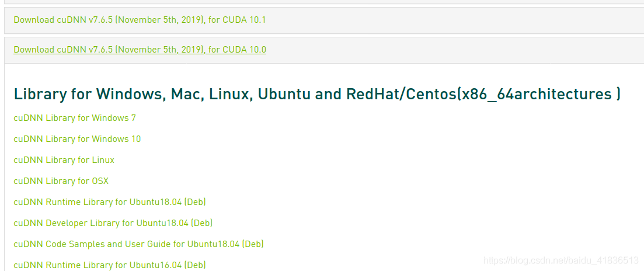The width and height of the screenshot is (644, 271).
Task: Click the blog.csdn.net watermark URL
Action: (x=561, y=260)
